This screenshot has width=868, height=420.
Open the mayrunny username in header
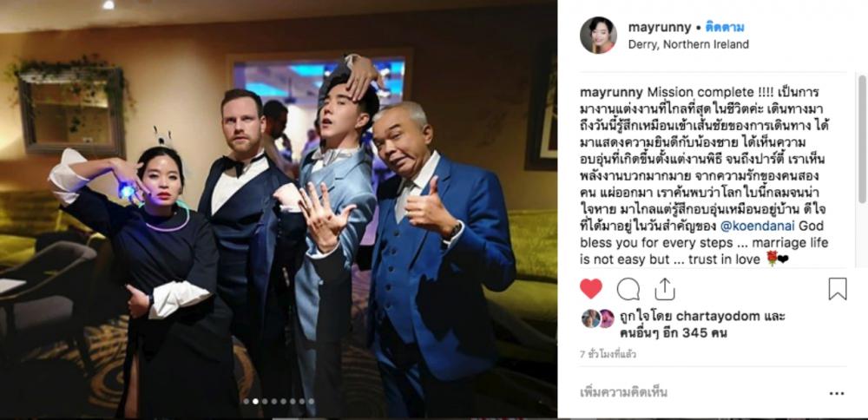pos(660,27)
